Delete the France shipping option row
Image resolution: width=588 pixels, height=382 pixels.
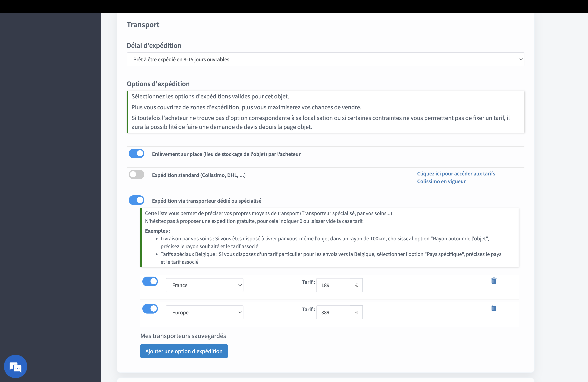tap(494, 281)
